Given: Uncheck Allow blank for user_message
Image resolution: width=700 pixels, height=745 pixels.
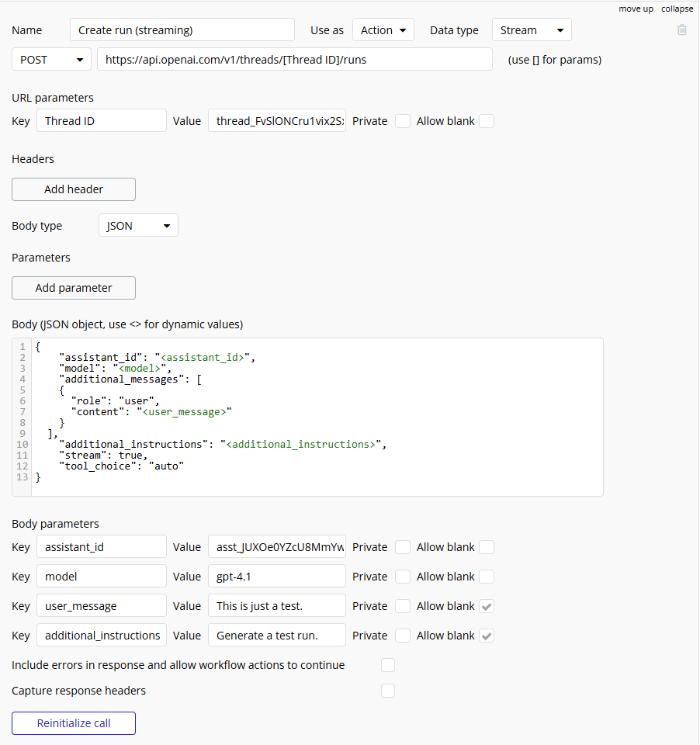Looking at the screenshot, I should click(x=487, y=606).
